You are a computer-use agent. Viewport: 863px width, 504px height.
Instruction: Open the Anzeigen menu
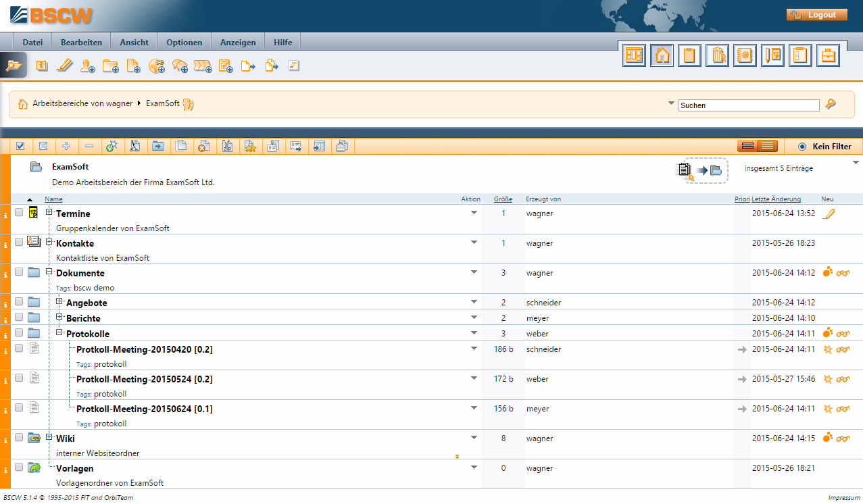pyautogui.click(x=238, y=42)
